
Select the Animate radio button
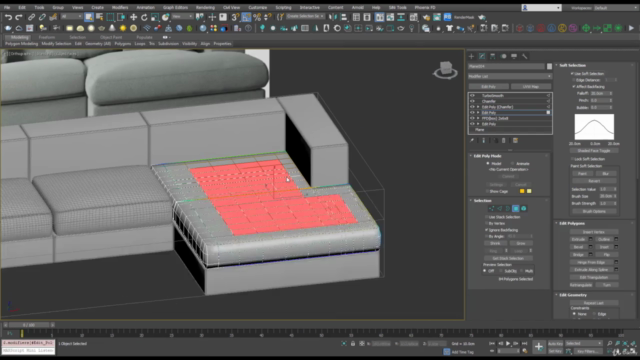(x=513, y=163)
